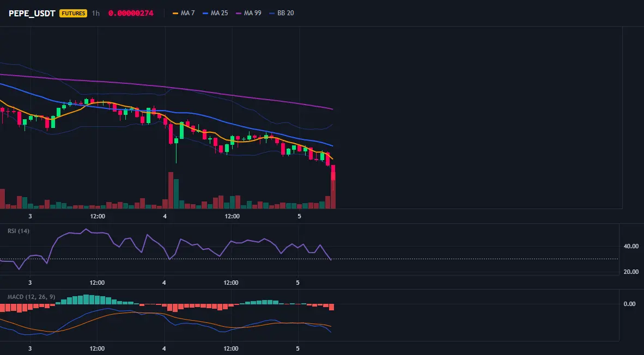Image resolution: width=644 pixels, height=355 pixels.
Task: Toggle the MA 25 legend item
Action: click(x=215, y=13)
